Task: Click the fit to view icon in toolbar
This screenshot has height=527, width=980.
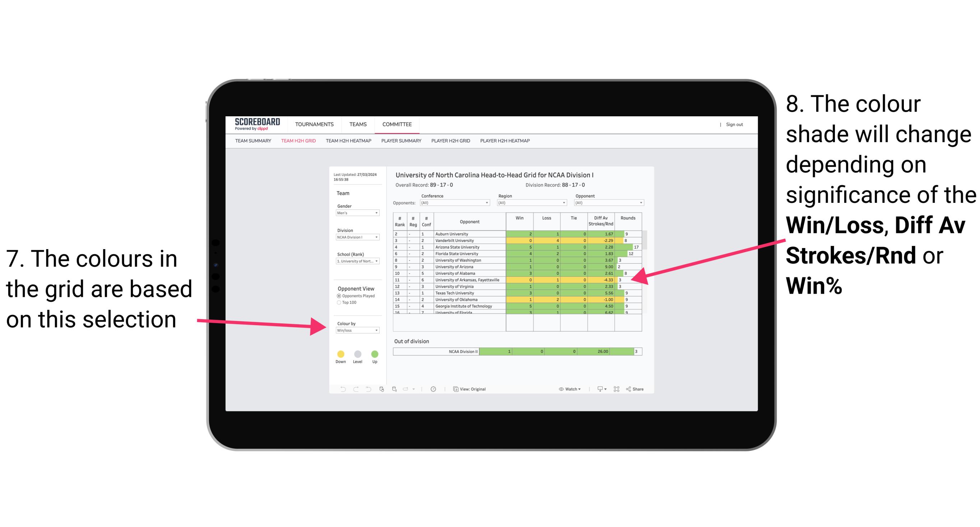Action: 615,390
